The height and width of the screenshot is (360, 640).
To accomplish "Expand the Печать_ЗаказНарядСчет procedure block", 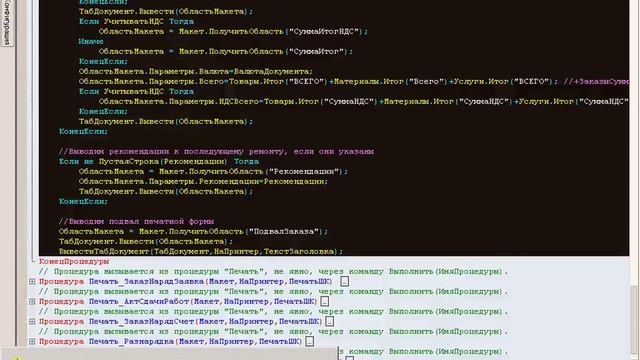I will pos(32,322).
